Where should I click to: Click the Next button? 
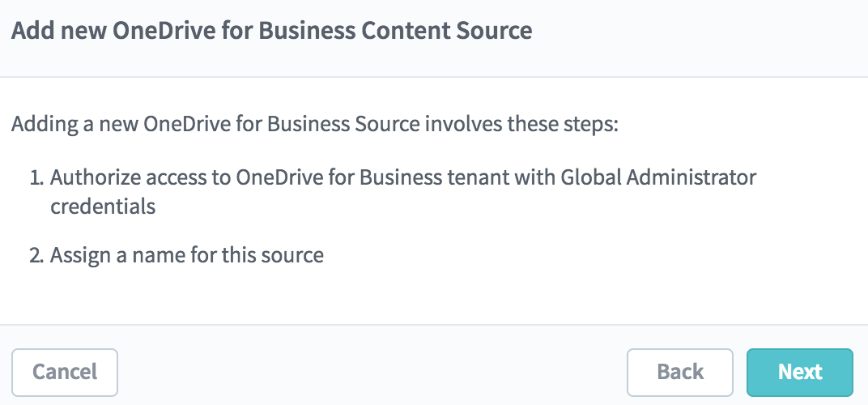coord(799,372)
